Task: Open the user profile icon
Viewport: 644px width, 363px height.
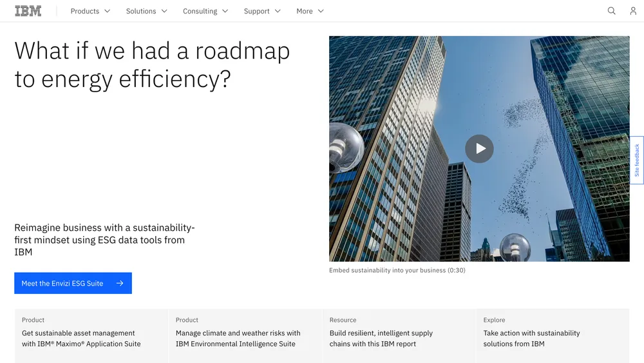Action: coord(633,11)
